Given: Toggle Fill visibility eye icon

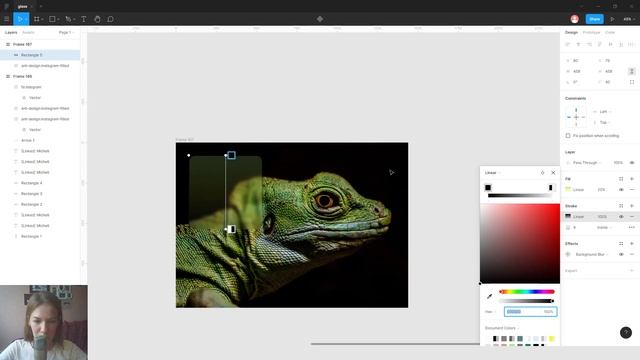Looking at the screenshot, I should 621,189.
